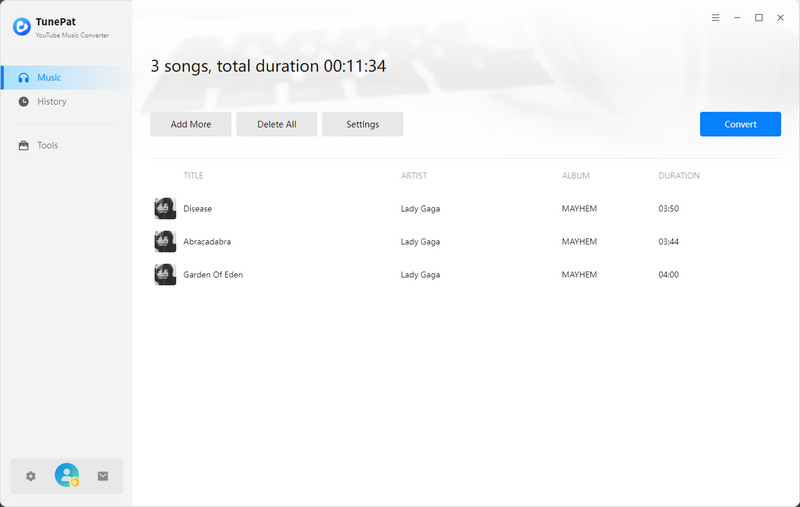Click Lady Gaga in the Abracadabra row
The height and width of the screenshot is (507, 800).
[x=420, y=242]
